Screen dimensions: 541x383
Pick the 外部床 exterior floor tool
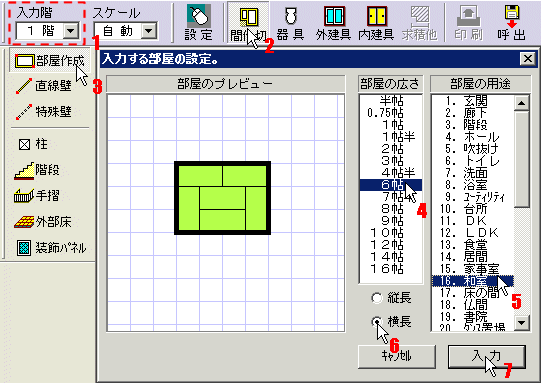pos(43,222)
